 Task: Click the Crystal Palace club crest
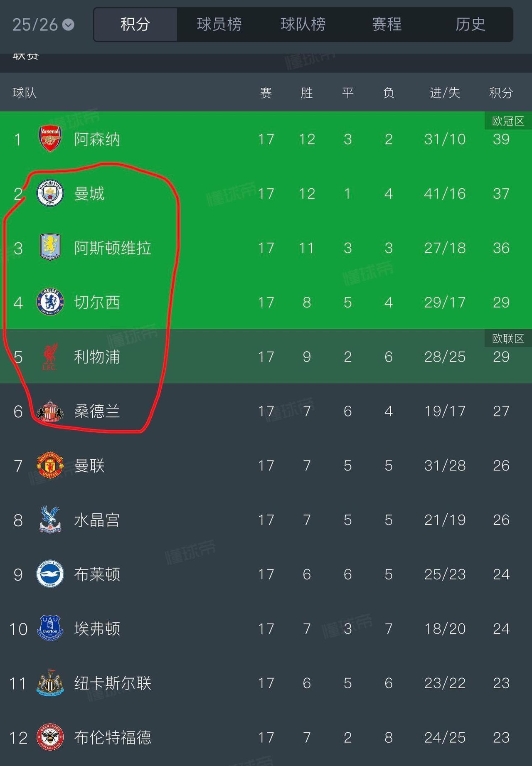point(49,520)
